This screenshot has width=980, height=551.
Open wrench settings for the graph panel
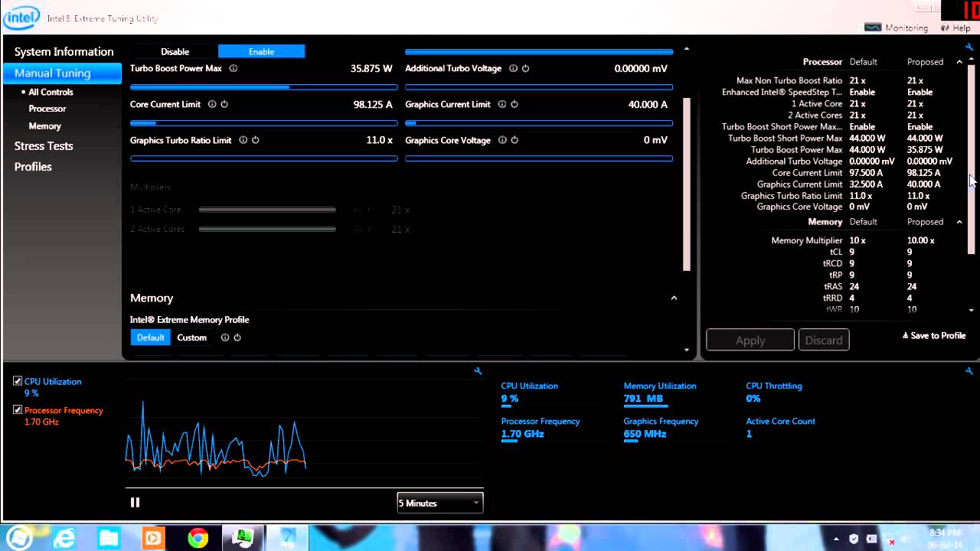point(478,371)
